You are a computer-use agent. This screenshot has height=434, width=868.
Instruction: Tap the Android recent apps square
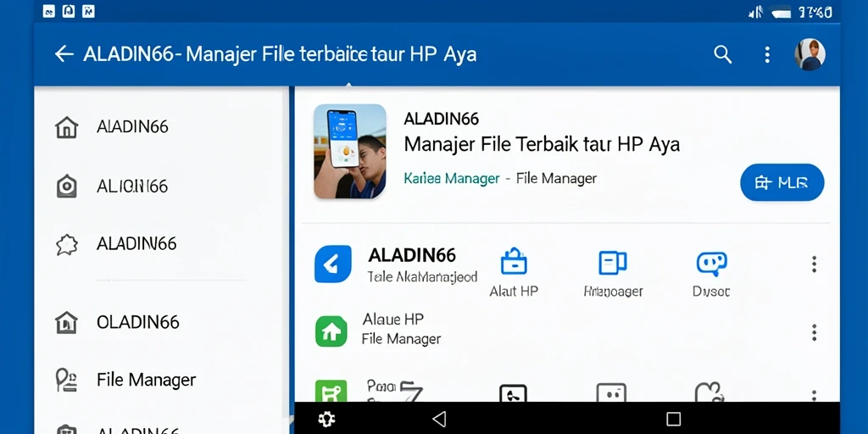point(673,419)
